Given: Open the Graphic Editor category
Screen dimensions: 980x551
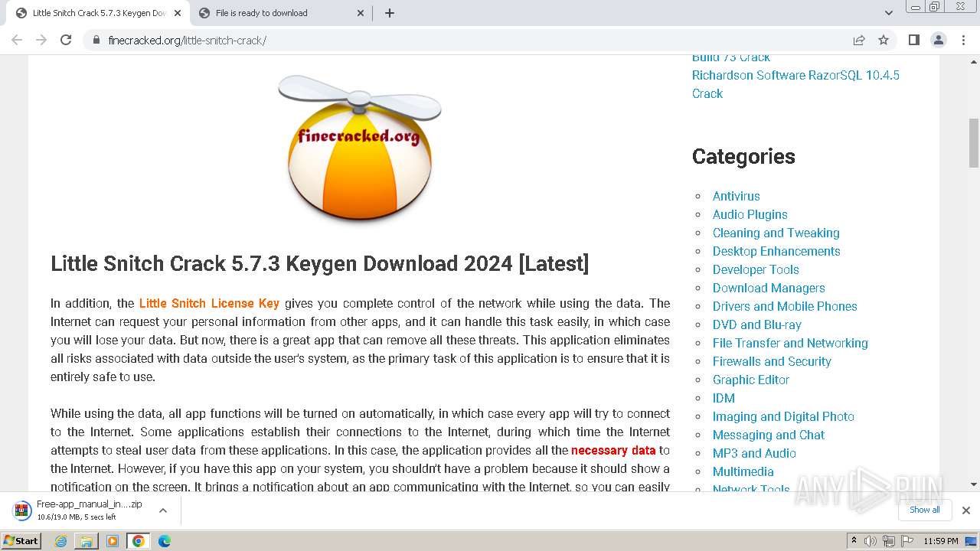Looking at the screenshot, I should (x=750, y=380).
